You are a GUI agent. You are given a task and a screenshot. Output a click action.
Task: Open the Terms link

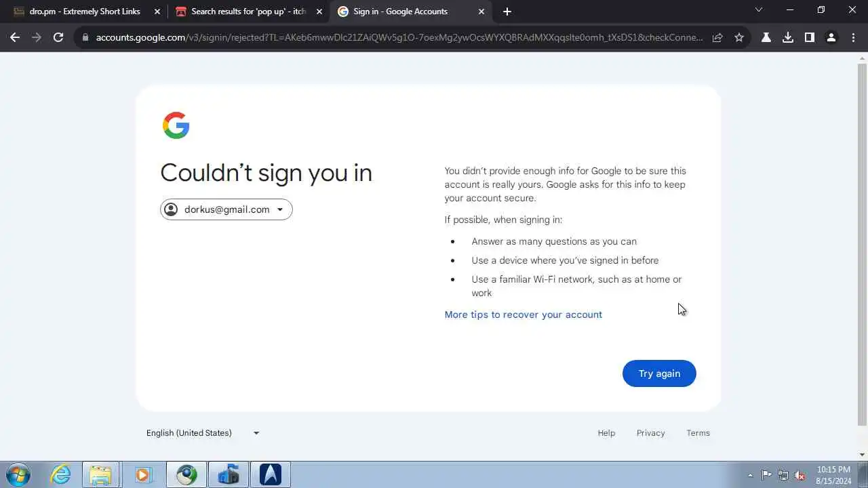[698, 433]
